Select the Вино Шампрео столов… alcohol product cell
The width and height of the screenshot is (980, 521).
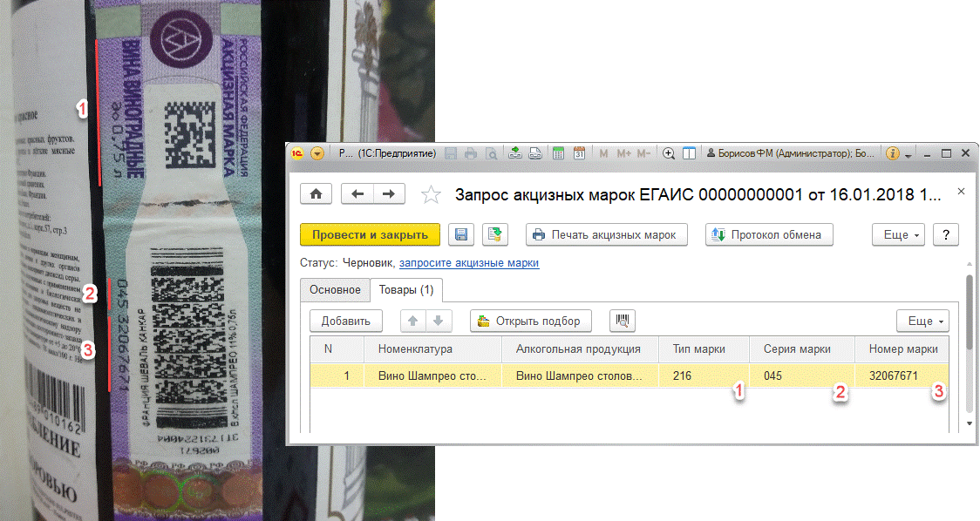click(580, 376)
